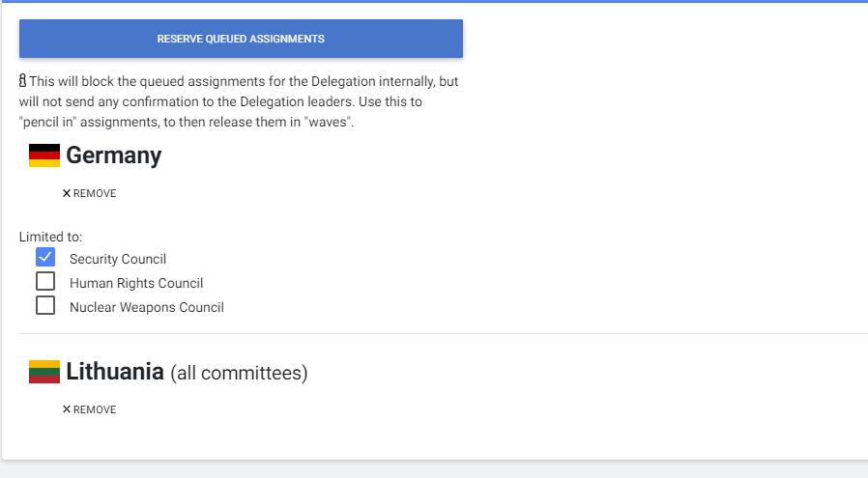Click the Human Rights Council label
The height and width of the screenshot is (478, 868).
[x=136, y=283]
